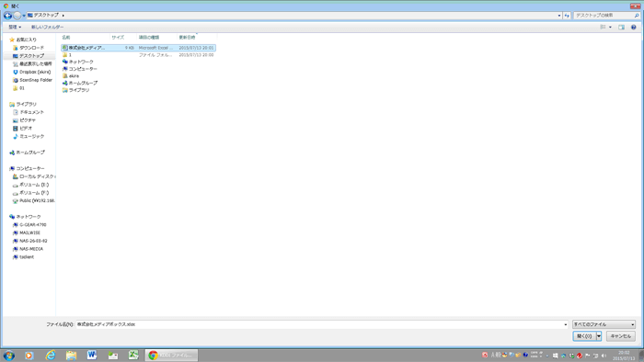Click 新しいフォルダー in the toolbar
Viewport: 644px width, 362px height.
tap(47, 27)
